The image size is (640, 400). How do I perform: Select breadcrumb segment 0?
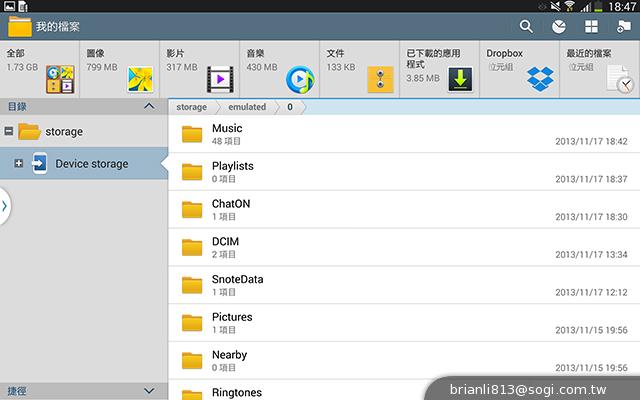coord(290,107)
